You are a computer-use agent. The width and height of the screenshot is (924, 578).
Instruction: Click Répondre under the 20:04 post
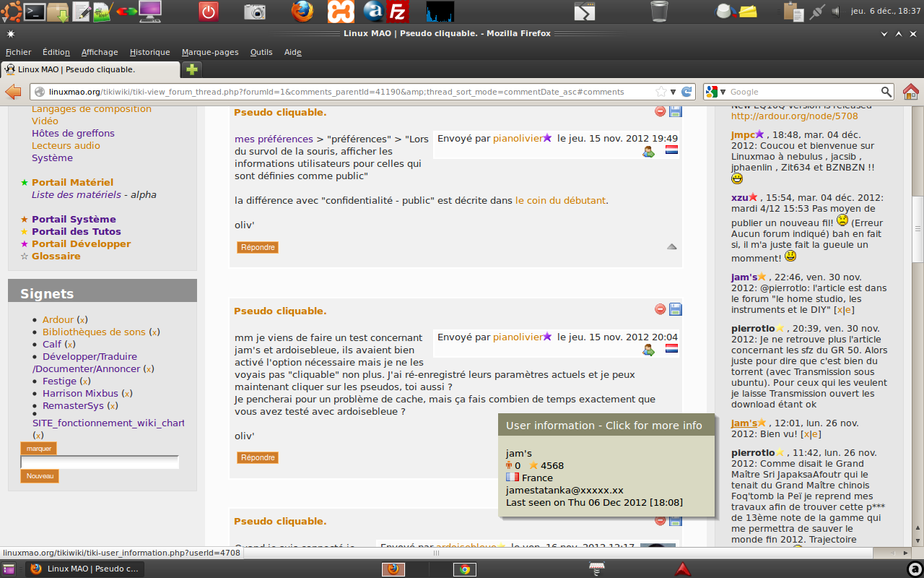258,457
